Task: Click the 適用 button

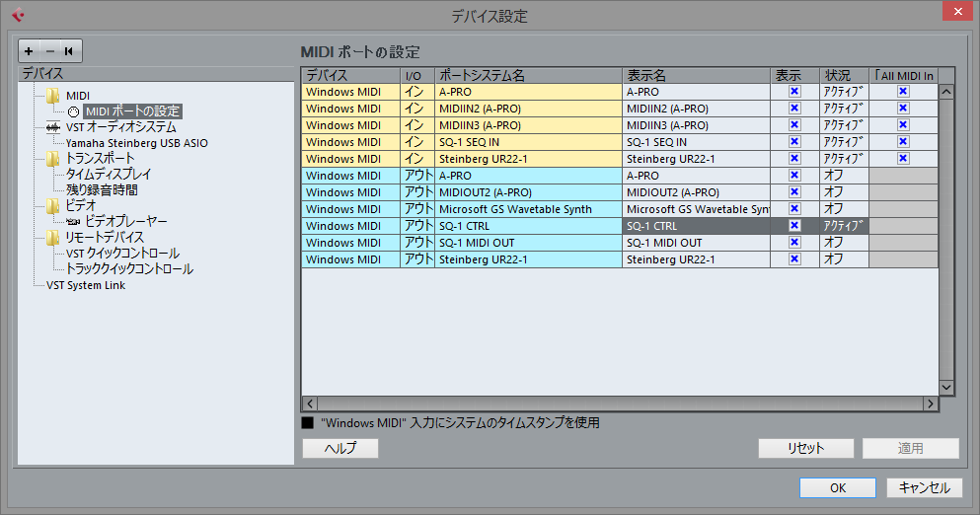Action: pos(911,448)
